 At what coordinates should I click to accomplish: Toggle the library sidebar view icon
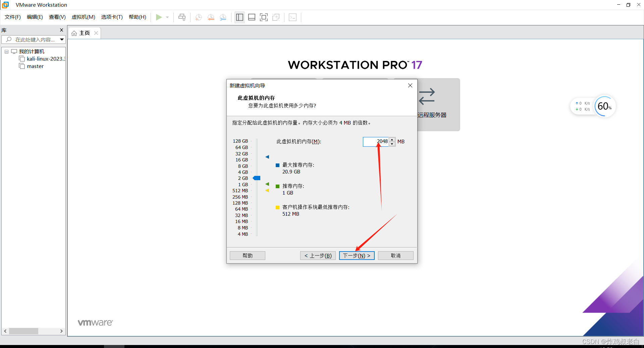point(239,17)
